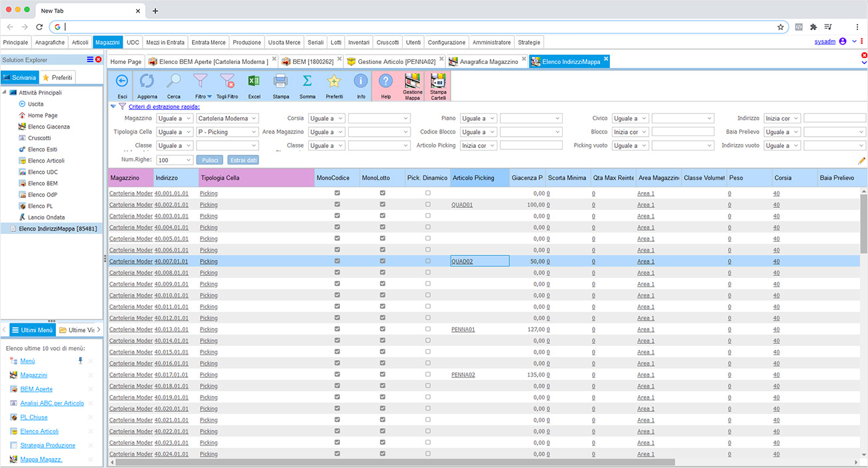Open the Cerca search tool
This screenshot has height=468, width=868.
point(173,81)
